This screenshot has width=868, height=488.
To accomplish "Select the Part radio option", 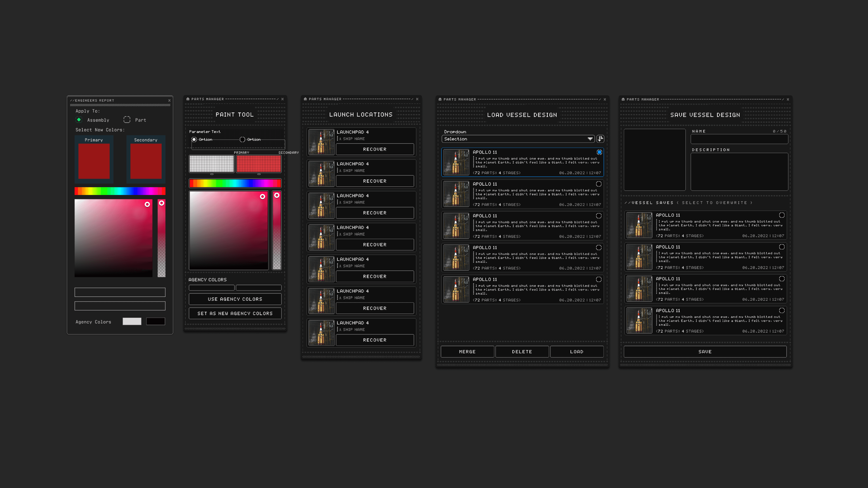I will point(127,120).
